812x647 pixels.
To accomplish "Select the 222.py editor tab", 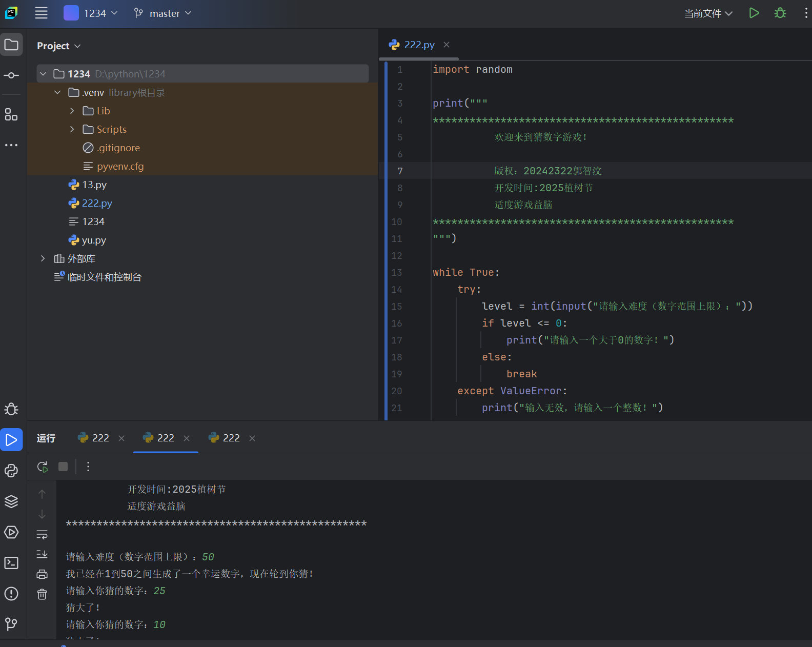I will tap(418, 45).
